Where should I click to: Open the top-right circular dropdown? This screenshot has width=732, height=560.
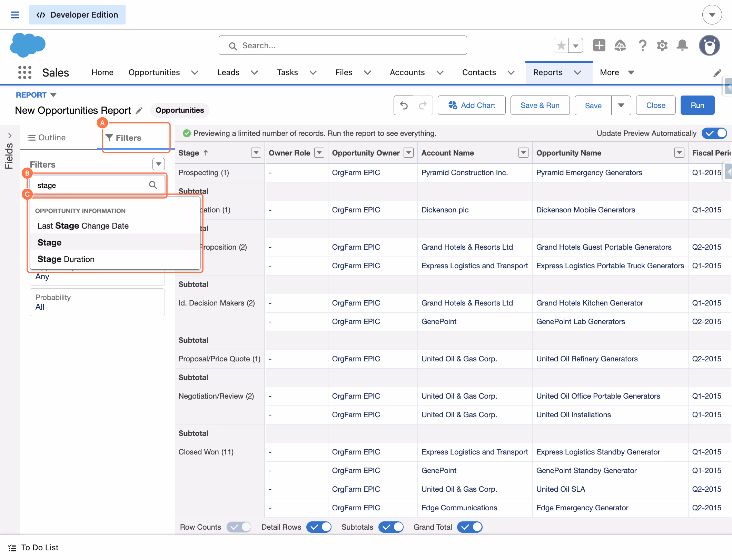(712, 15)
